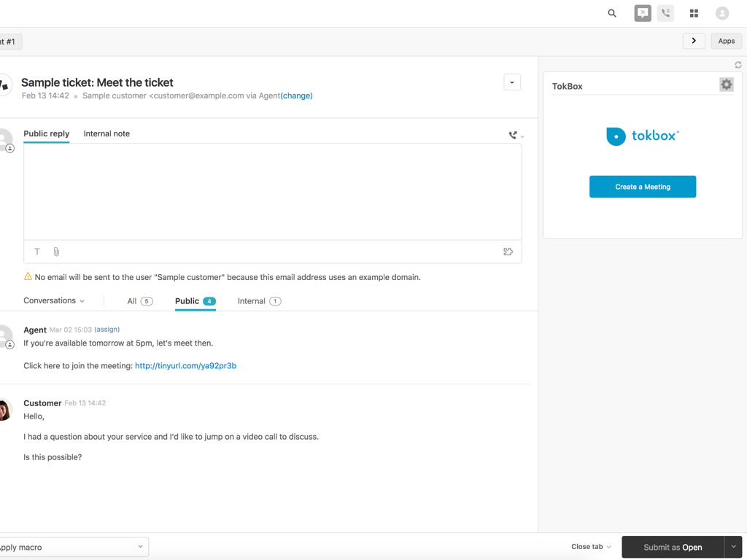The height and width of the screenshot is (560, 747).
Task: Attach a file using the paperclip icon
Action: 56,252
